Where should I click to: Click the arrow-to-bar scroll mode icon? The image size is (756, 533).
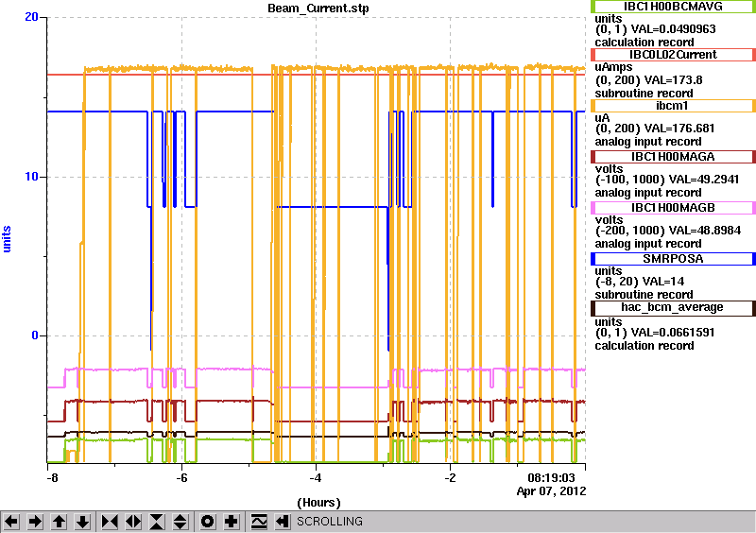283,522
